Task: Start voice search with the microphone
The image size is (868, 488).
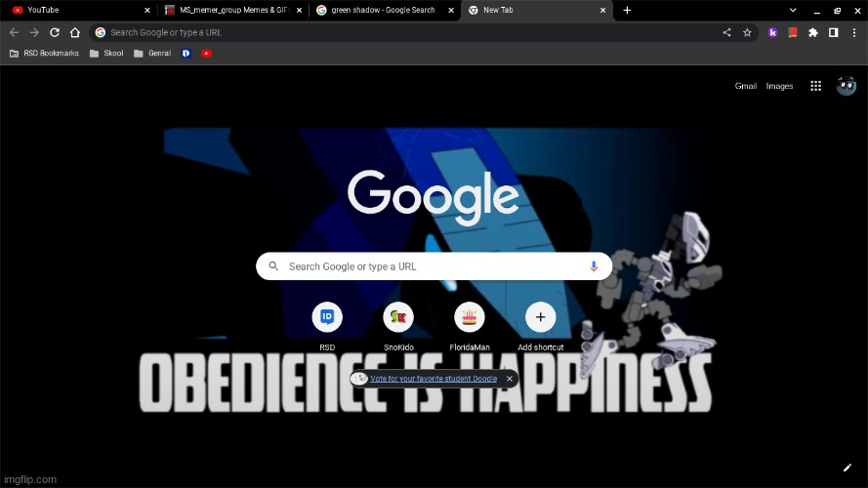Action: click(x=594, y=266)
